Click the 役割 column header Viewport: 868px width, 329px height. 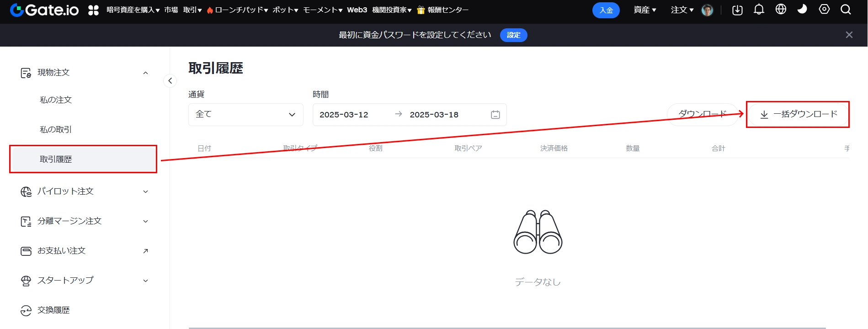click(376, 149)
